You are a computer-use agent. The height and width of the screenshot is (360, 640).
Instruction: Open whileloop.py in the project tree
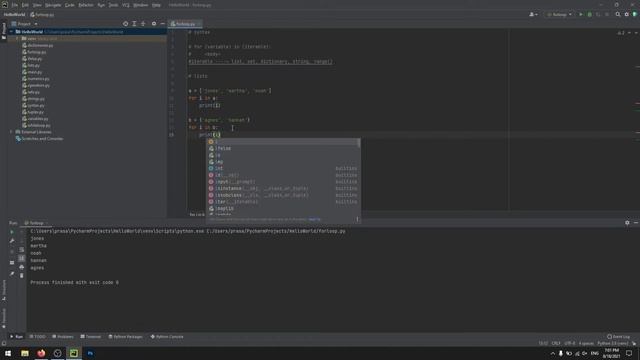click(36, 125)
